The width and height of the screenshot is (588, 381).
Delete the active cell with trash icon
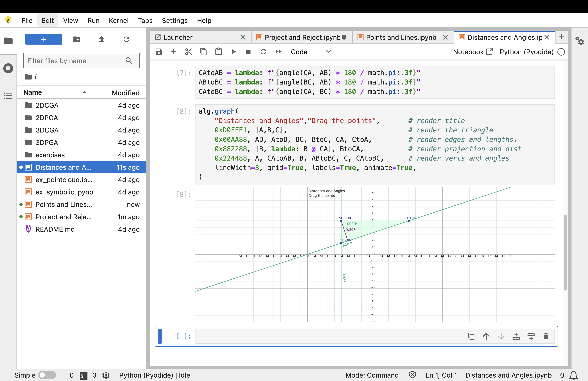coord(546,336)
